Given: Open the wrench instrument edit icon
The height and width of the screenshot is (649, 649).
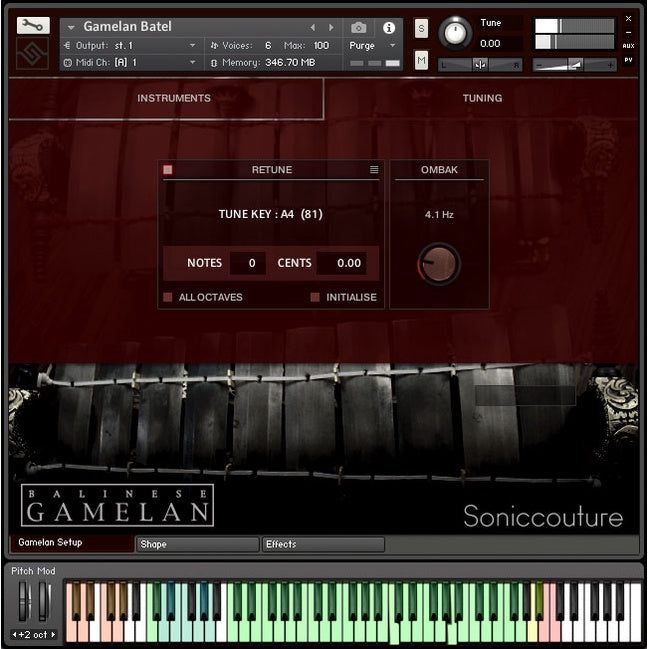Looking at the screenshot, I should point(33,26).
